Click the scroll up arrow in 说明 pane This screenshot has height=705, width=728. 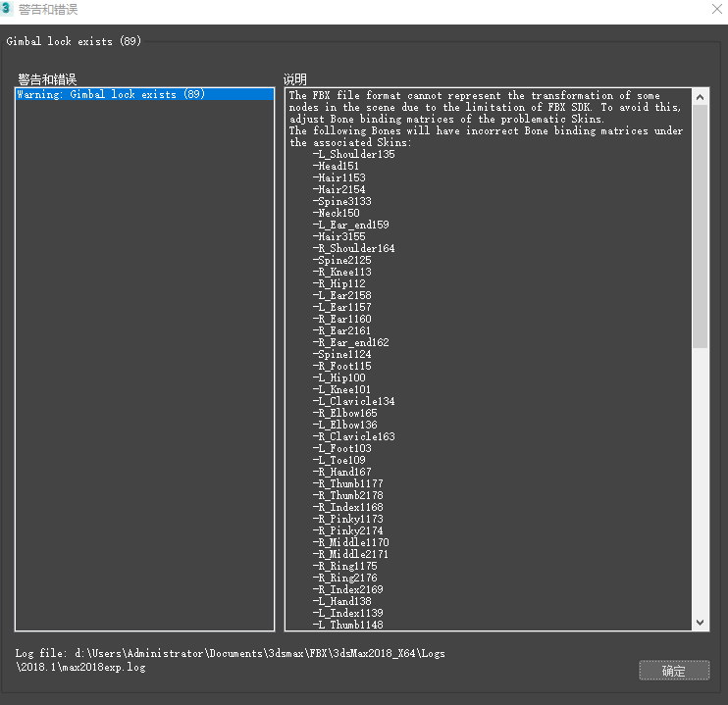coord(701,97)
